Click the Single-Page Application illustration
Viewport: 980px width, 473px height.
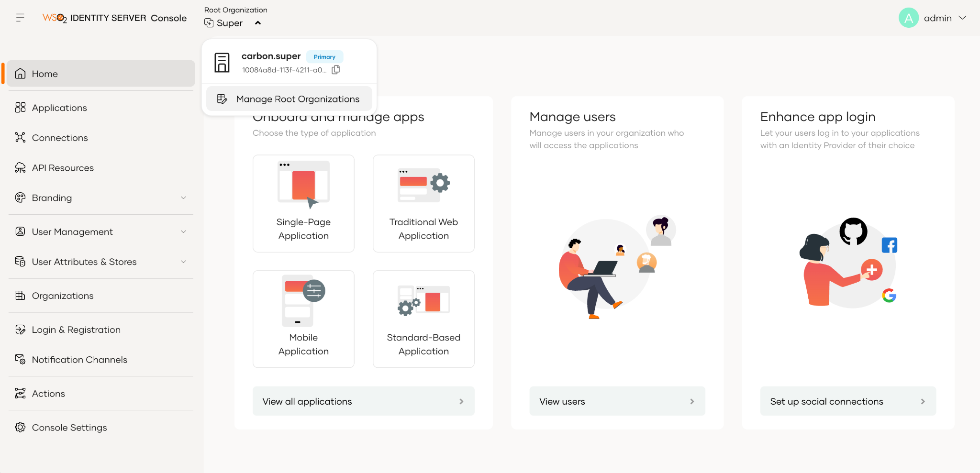pyautogui.click(x=303, y=185)
